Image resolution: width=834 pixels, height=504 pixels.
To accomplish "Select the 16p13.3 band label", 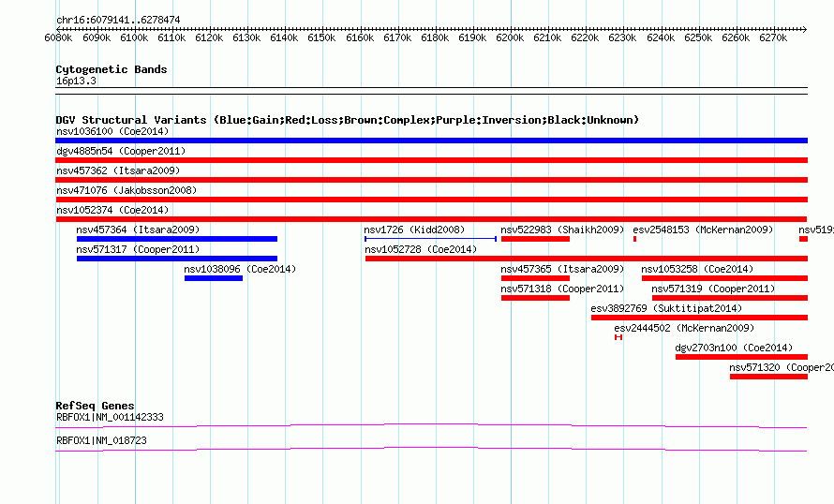I will pyautogui.click(x=76, y=81).
